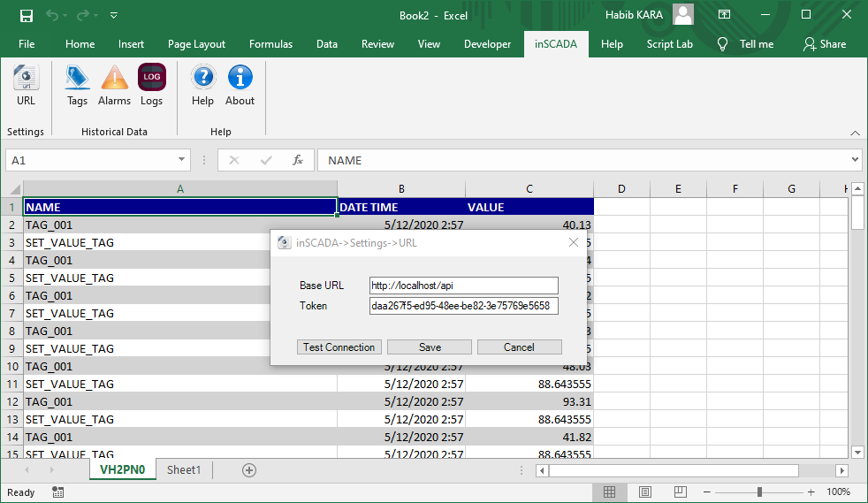Click the Share button

click(825, 44)
